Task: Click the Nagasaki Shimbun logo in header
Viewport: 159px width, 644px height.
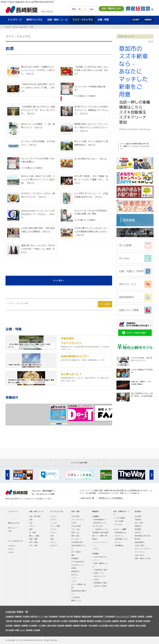Action: pyautogui.click(x=22, y=10)
